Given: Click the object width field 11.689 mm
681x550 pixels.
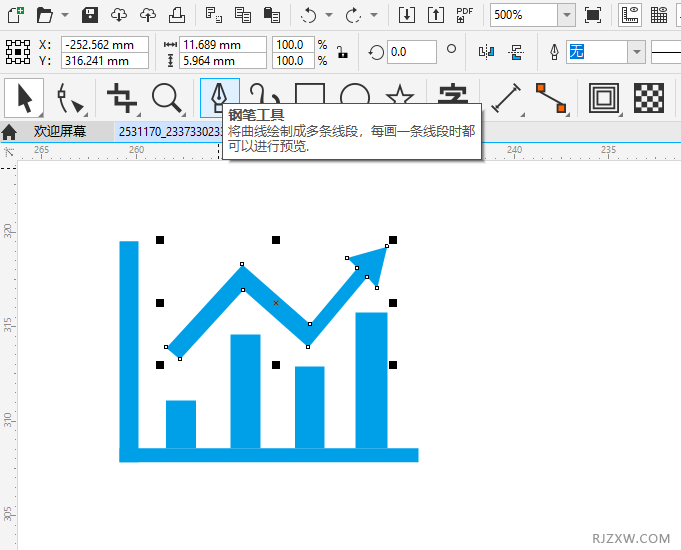Looking at the screenshot, I should 222,45.
